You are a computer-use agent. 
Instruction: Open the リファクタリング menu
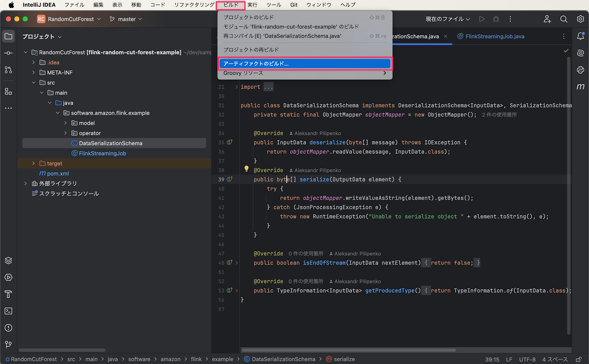point(194,5)
